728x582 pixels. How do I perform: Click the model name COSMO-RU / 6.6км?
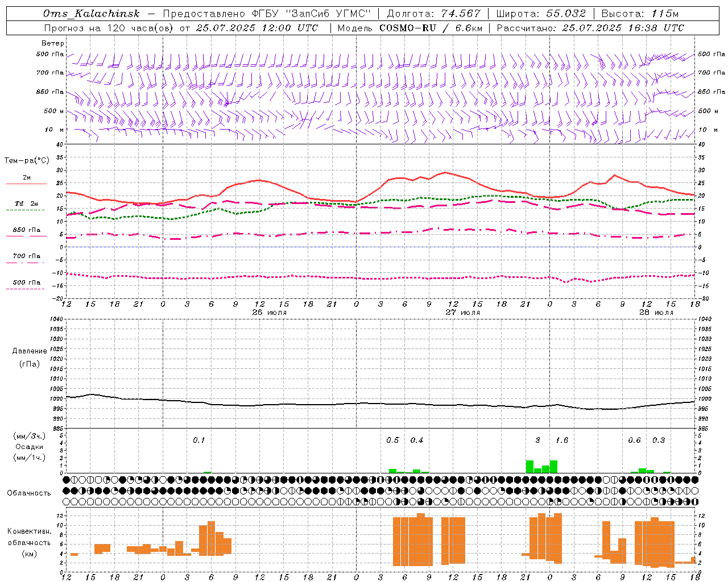[431, 28]
